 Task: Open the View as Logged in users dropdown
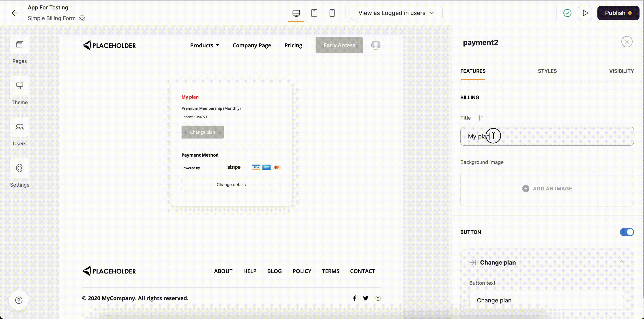pyautogui.click(x=397, y=13)
